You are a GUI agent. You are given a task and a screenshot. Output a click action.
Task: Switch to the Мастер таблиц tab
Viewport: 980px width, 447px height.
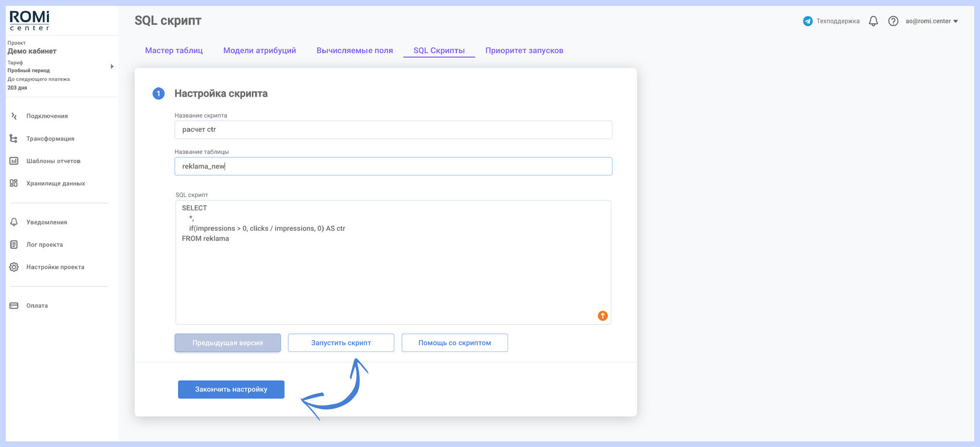[174, 51]
